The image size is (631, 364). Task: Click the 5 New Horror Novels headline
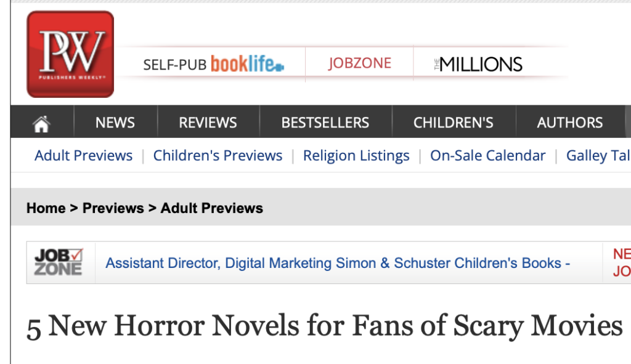tap(324, 326)
